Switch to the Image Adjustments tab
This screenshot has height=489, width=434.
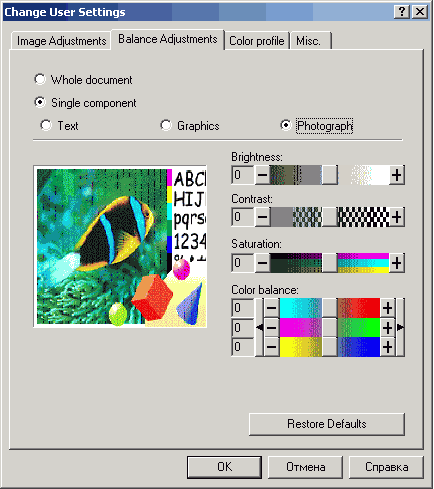[x=61, y=41]
